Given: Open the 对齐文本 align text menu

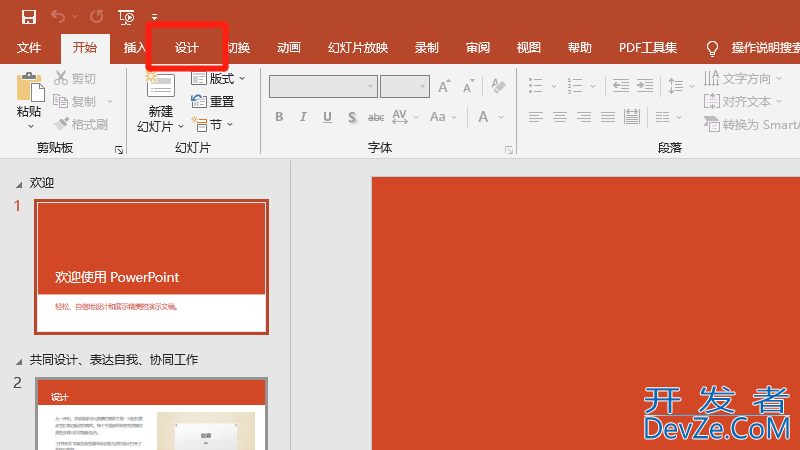Looking at the screenshot, I should (743, 102).
